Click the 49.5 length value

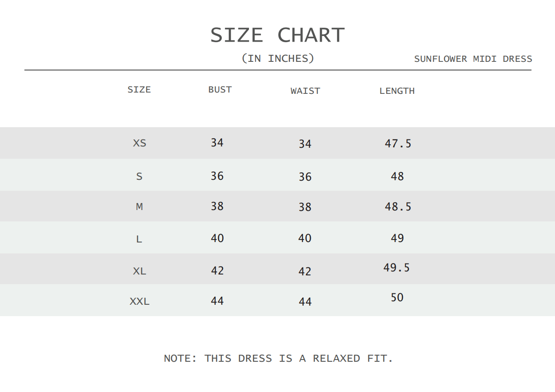coord(396,267)
